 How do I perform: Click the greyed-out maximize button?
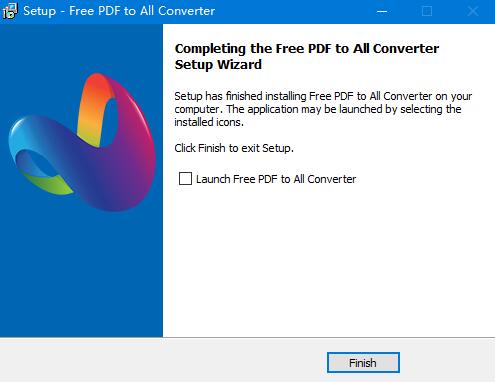pos(427,11)
